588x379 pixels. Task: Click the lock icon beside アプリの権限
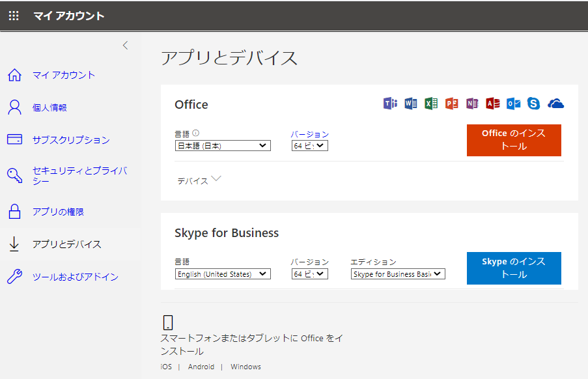pyautogui.click(x=14, y=212)
